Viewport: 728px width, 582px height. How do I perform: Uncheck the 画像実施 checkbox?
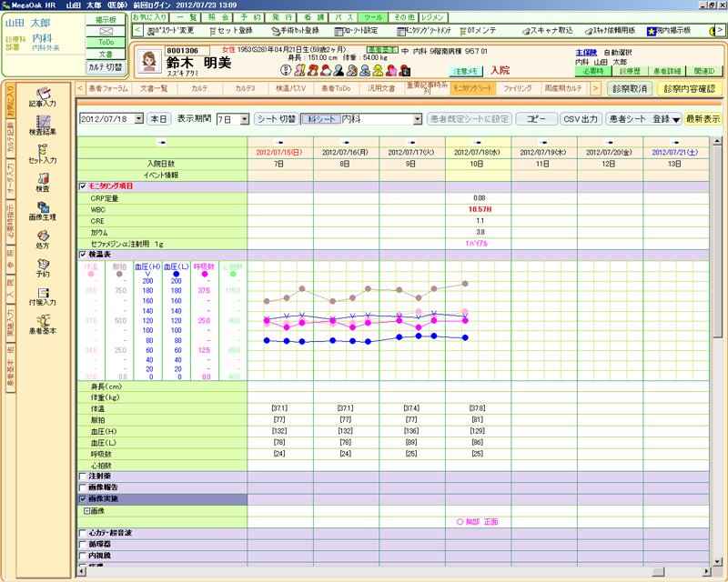83,499
